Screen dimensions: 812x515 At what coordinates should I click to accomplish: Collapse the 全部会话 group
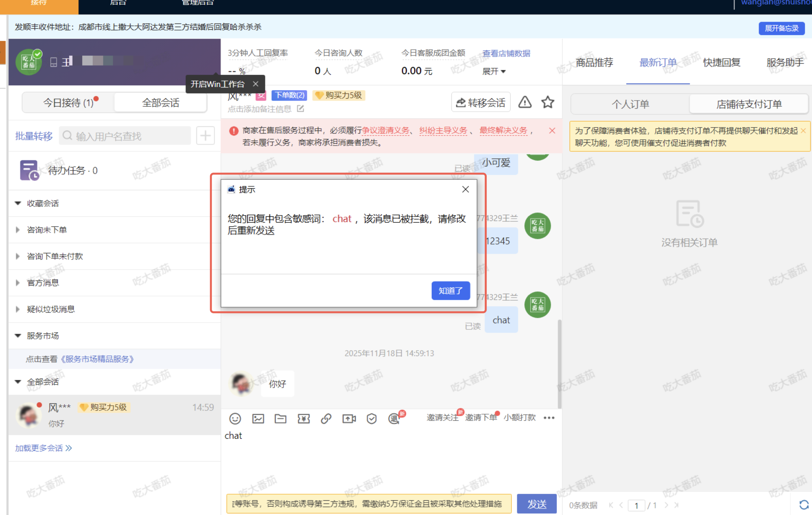point(18,382)
